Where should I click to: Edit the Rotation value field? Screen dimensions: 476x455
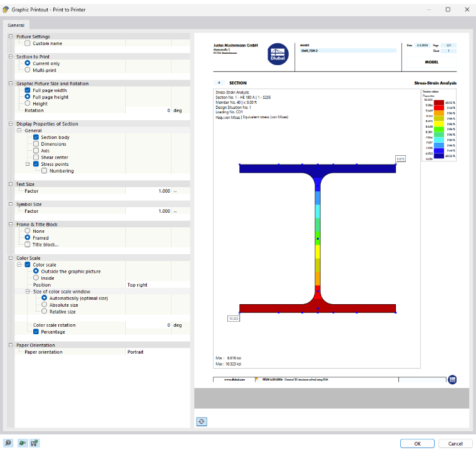(148, 110)
